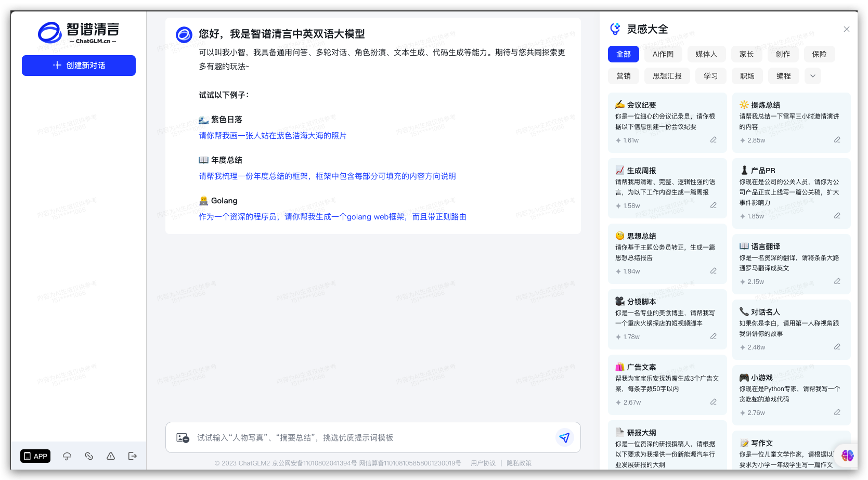The height and width of the screenshot is (480, 868).
Task: Click the 灵感大全 lightbulb header icon
Action: pyautogui.click(x=615, y=29)
